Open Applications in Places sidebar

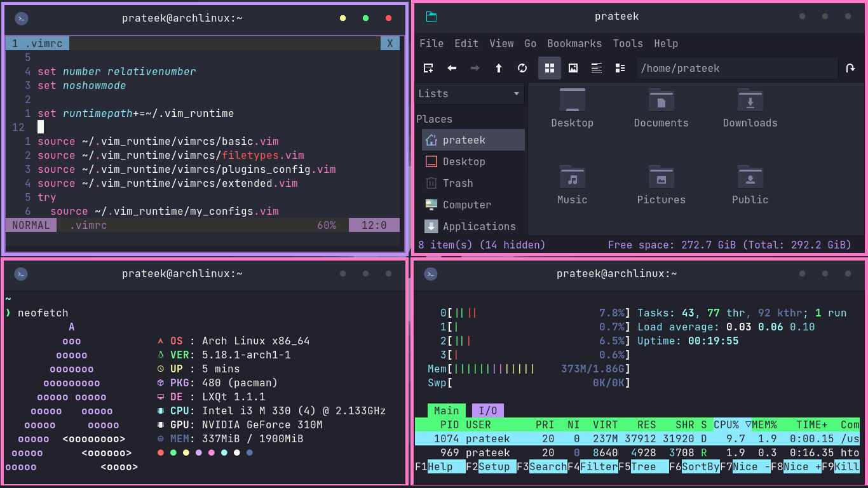click(473, 226)
